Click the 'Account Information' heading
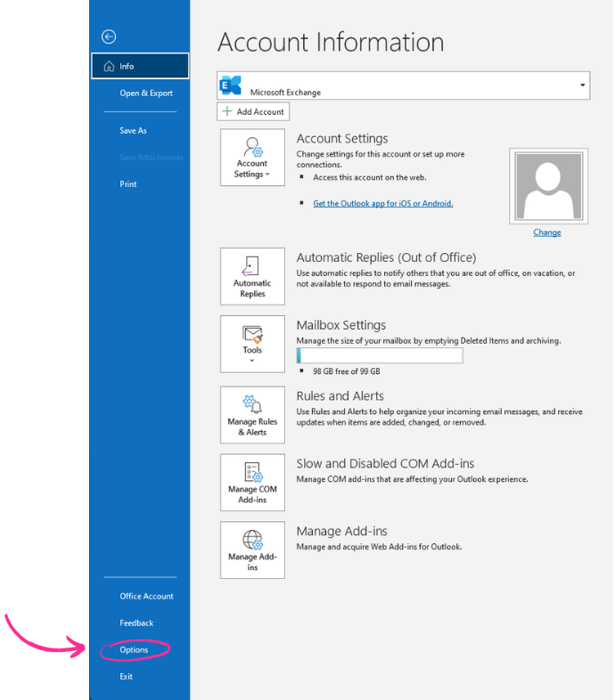 tap(331, 43)
